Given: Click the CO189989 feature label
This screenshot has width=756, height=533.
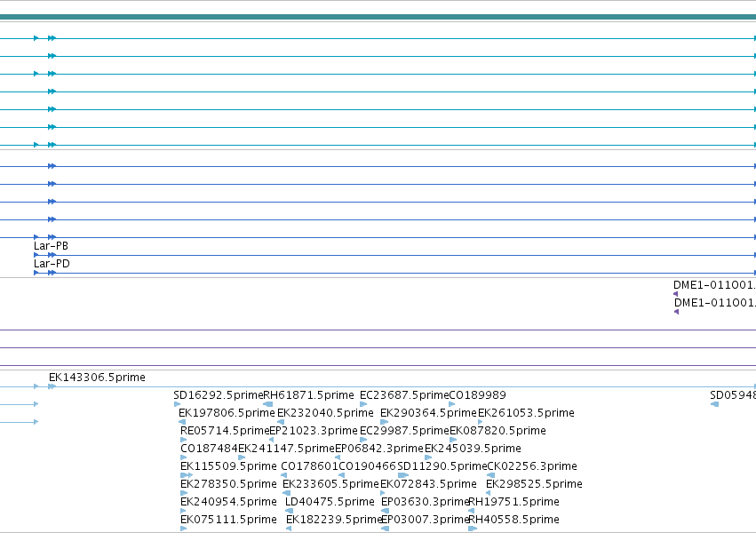Looking at the screenshot, I should pyautogui.click(x=477, y=395).
